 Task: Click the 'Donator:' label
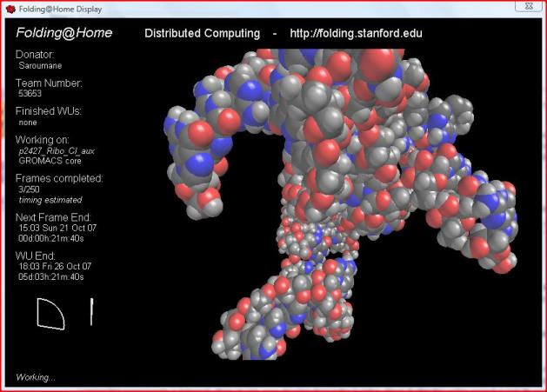[x=35, y=55]
